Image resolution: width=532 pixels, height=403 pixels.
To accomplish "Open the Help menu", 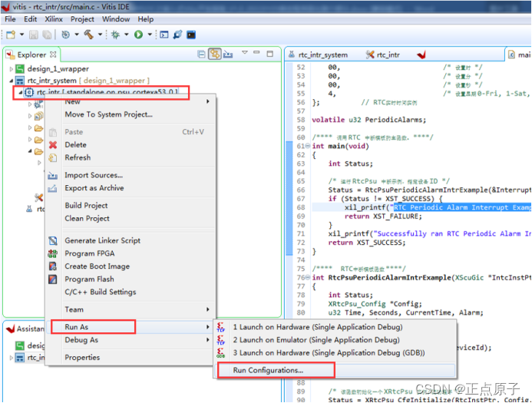I will click(x=146, y=19).
